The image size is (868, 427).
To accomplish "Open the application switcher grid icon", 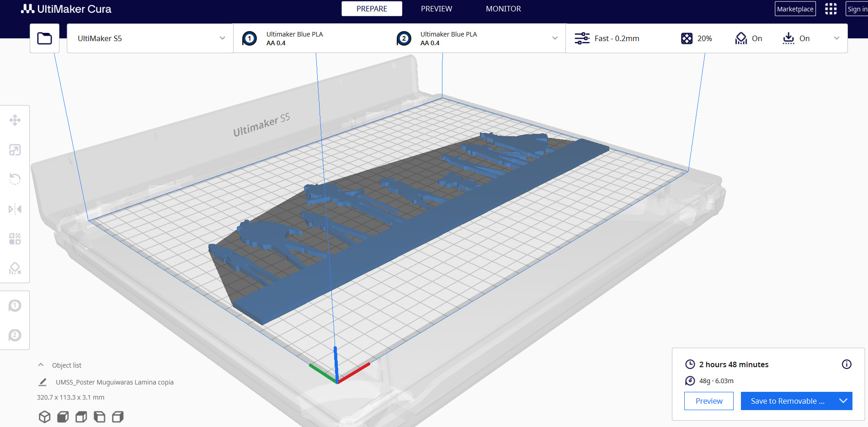I will click(x=831, y=9).
